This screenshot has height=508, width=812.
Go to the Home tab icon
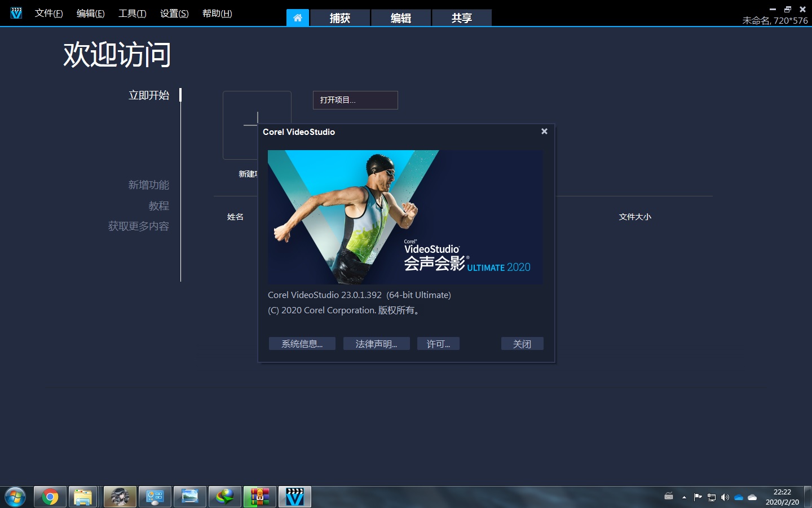298,17
